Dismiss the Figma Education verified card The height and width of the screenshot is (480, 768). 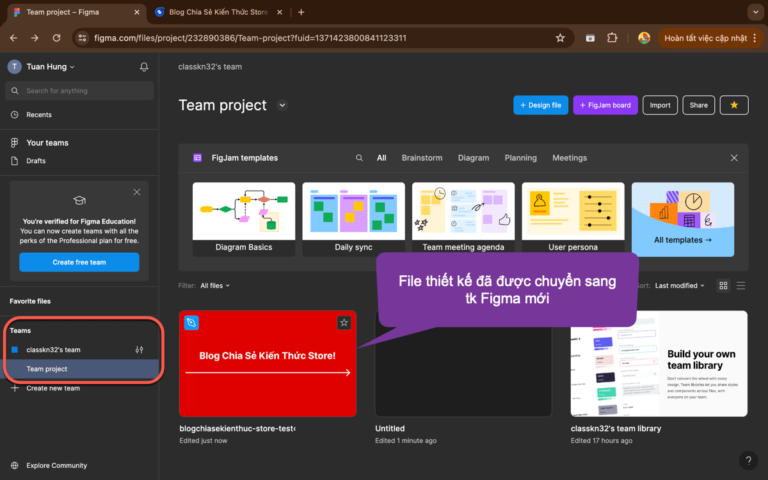(137, 192)
